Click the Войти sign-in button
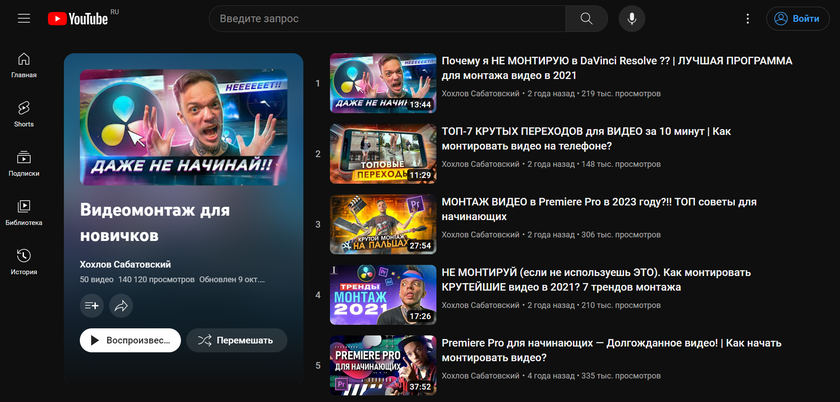Viewport: 840px width, 402px height. pyautogui.click(x=798, y=19)
